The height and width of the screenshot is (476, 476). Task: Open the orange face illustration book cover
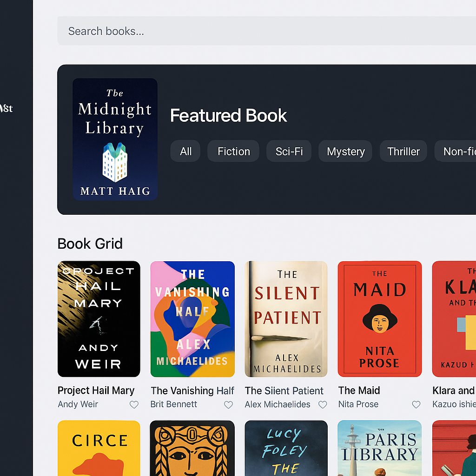[x=192, y=448]
